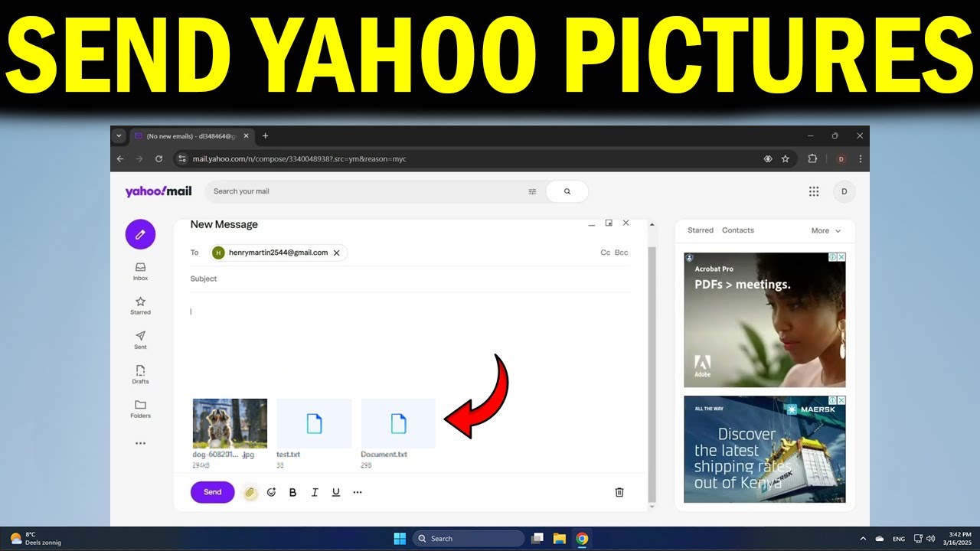Open a new browser tab

click(266, 135)
